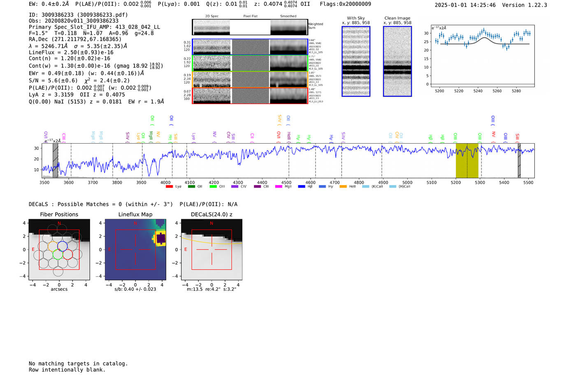Click the 'Pixel Flat' column header
576x392 pixels.
[250, 16]
